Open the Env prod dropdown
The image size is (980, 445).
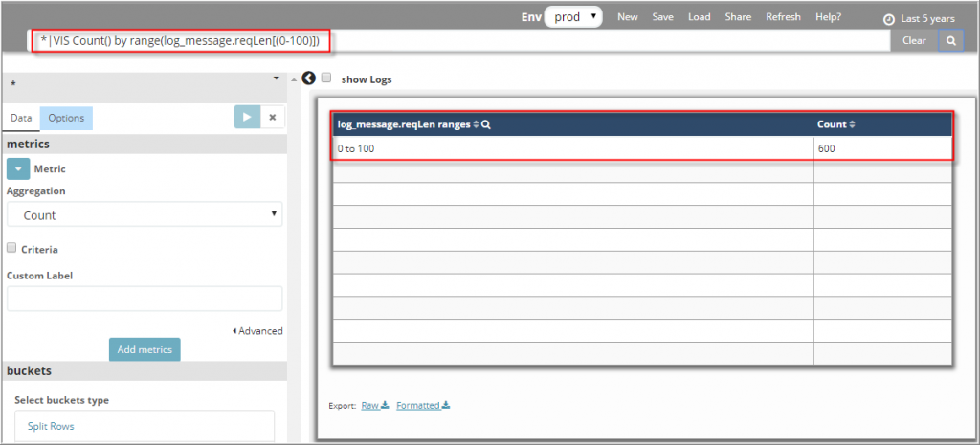click(x=573, y=17)
